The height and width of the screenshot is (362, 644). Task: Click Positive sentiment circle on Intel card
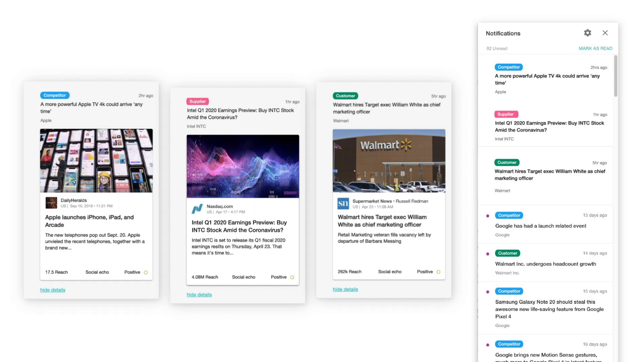coord(292,277)
